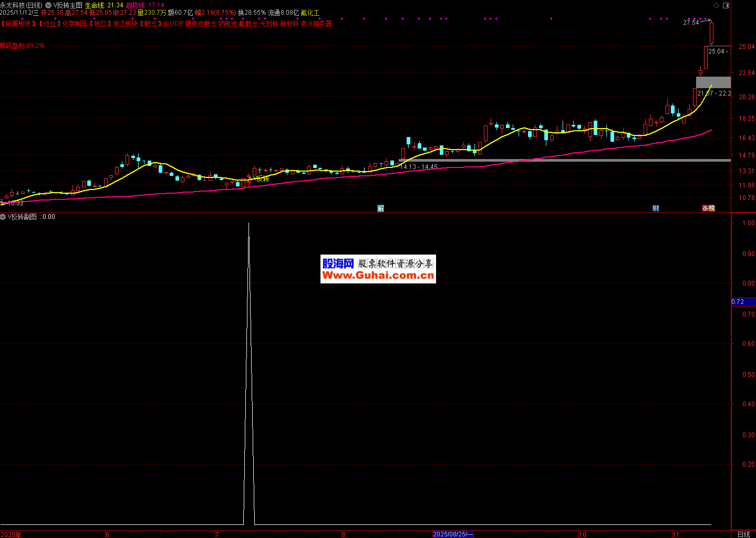Click the 财 financial marker icon

point(656,208)
